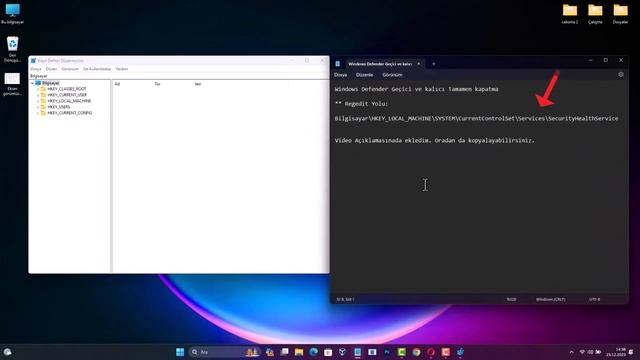Open taskbar clock and date
Viewport: 640px width, 360px height.
coord(616,352)
